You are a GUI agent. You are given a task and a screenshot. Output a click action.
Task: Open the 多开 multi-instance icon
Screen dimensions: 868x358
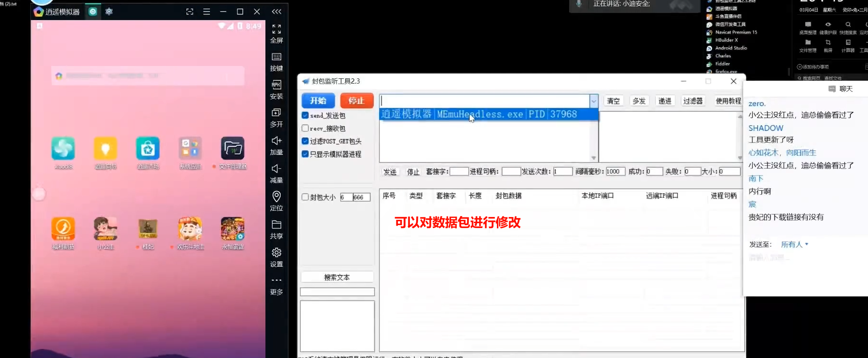click(x=276, y=113)
